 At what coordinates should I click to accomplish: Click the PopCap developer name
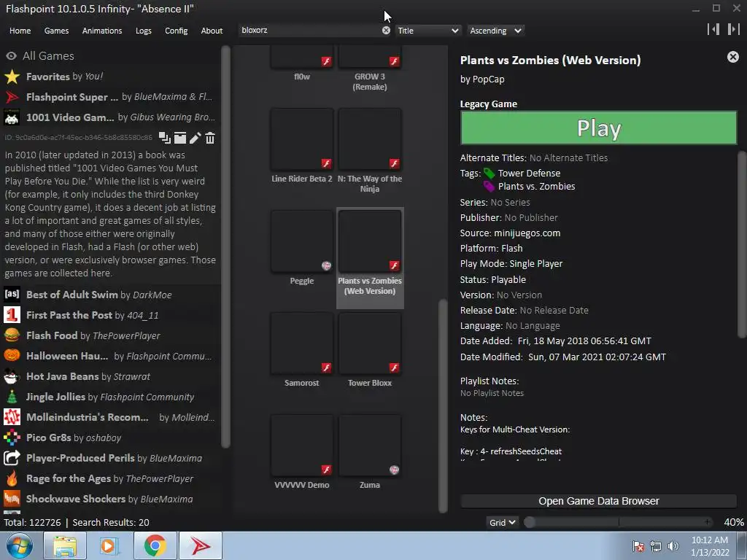tap(488, 79)
